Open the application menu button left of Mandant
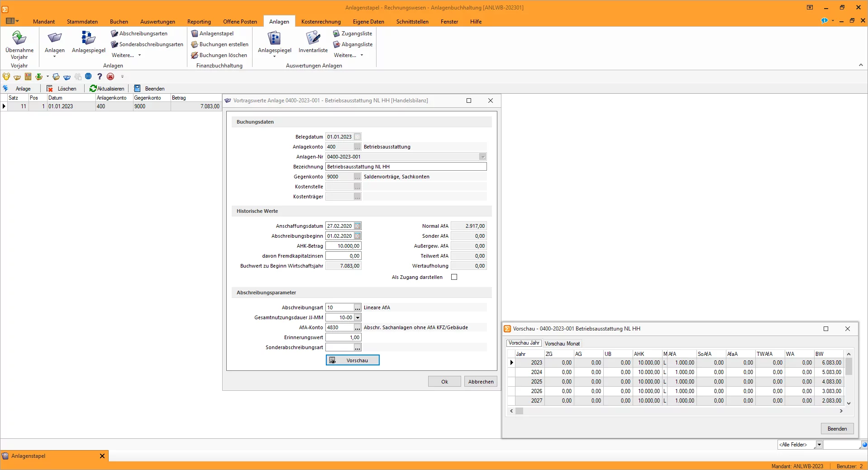 click(12, 21)
